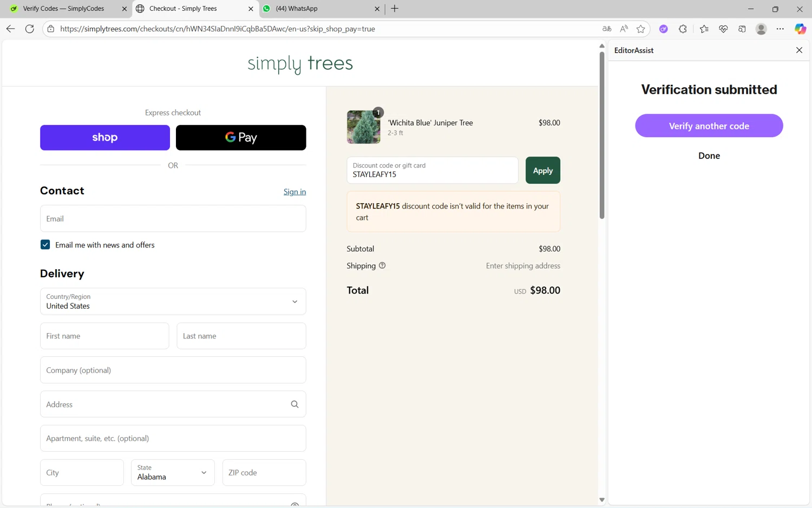Focus the ZIP code field
The width and height of the screenshot is (812, 508).
tap(264, 472)
